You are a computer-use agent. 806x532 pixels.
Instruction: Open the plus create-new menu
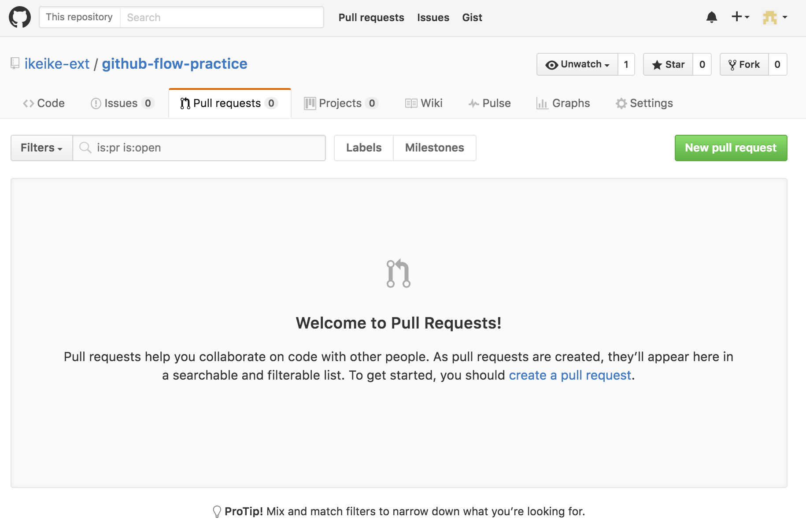tap(740, 17)
